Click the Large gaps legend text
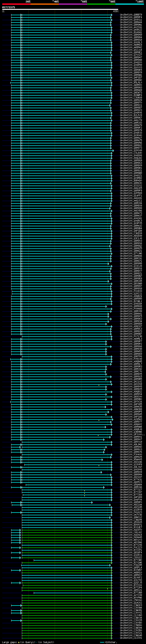Viewport: 146px width, 644px height. (x=10, y=642)
